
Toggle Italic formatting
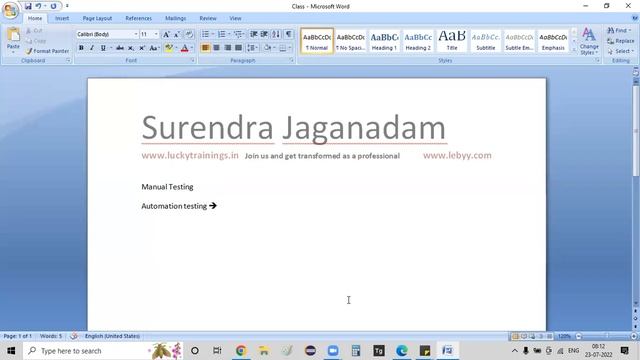[x=92, y=48]
